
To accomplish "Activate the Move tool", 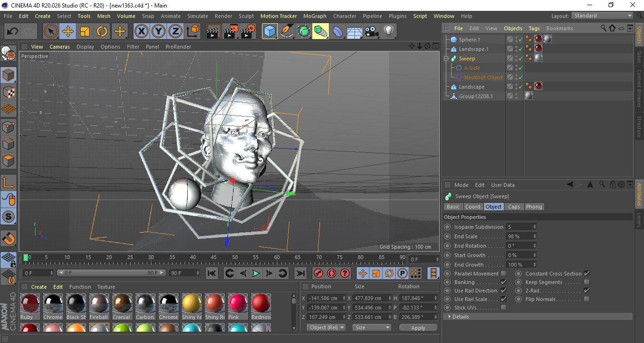I will pos(68,32).
